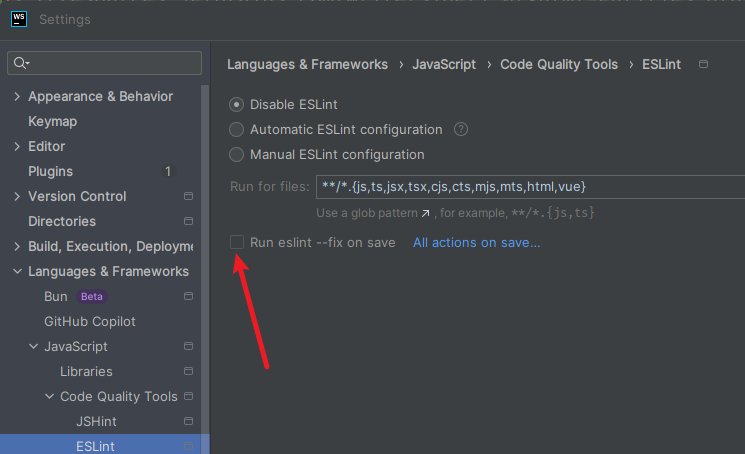Open GitHub Copilot settings
Viewport: 745px width, 454px height.
pos(90,321)
